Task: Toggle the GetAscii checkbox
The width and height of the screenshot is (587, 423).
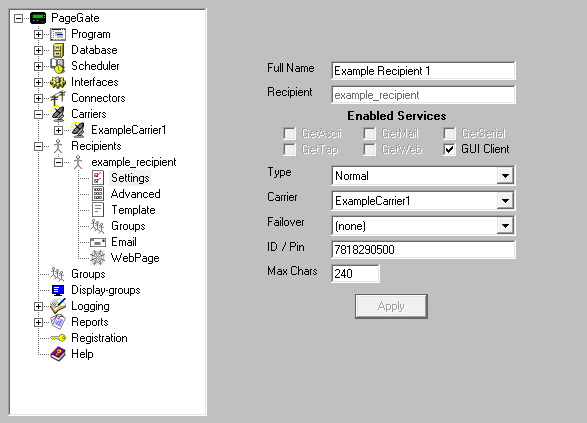Action: 289,133
